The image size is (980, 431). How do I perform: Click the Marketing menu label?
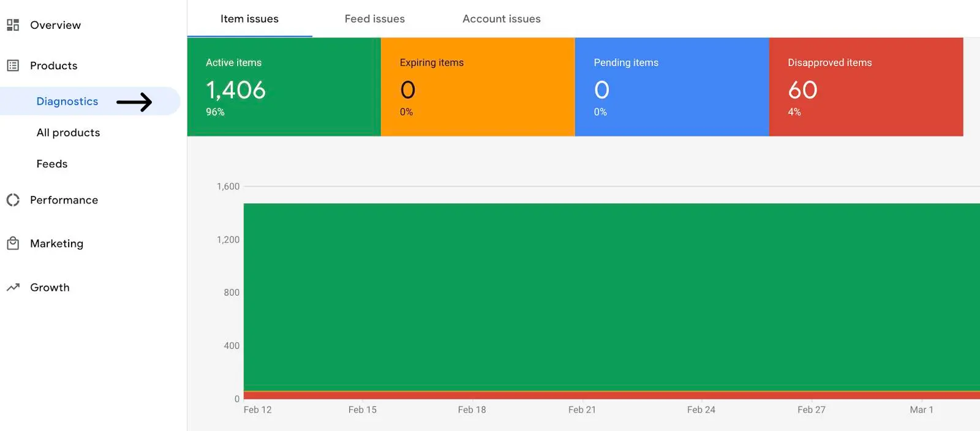click(x=56, y=244)
